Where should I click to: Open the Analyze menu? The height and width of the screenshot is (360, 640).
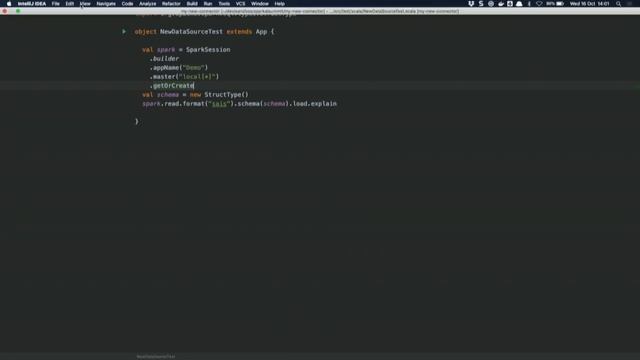(148, 4)
